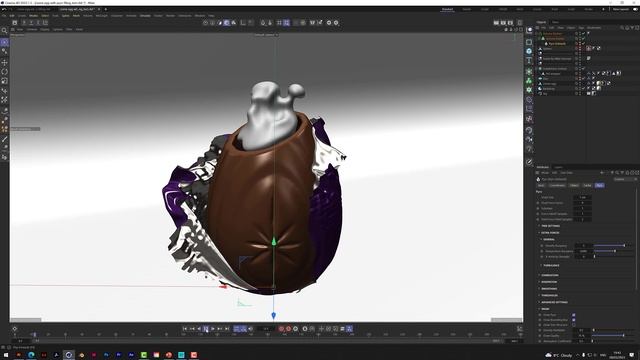Select the Move tool in left toolbar
This screenshot has width=640, height=360.
(4, 62)
